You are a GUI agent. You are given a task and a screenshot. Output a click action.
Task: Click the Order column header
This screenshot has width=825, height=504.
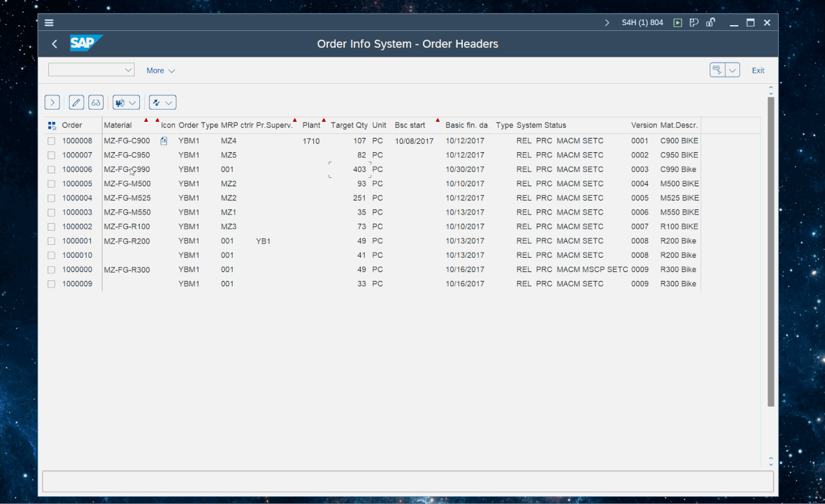(72, 125)
